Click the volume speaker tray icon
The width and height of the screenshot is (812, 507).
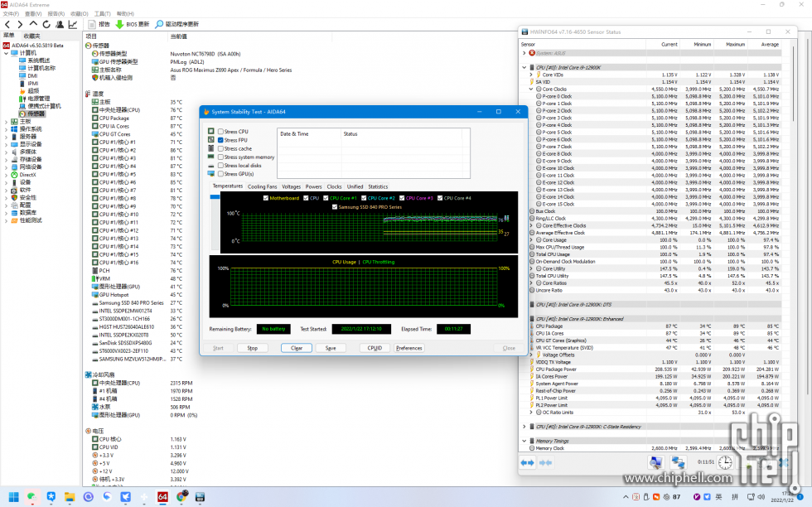tap(761, 497)
